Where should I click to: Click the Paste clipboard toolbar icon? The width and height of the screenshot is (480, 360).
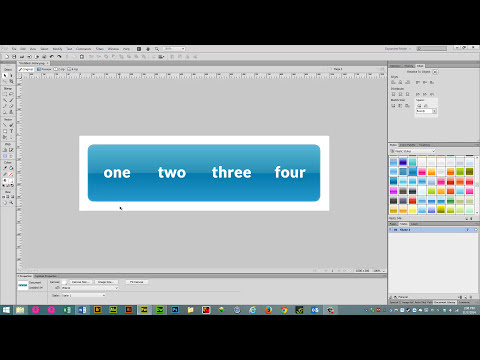click(x=82, y=57)
